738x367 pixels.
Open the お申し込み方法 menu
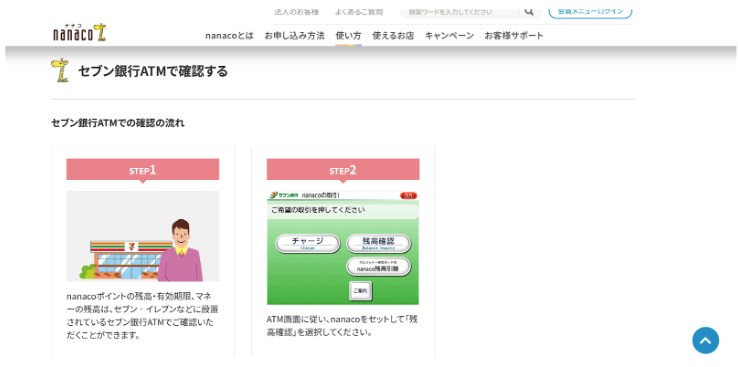click(295, 35)
